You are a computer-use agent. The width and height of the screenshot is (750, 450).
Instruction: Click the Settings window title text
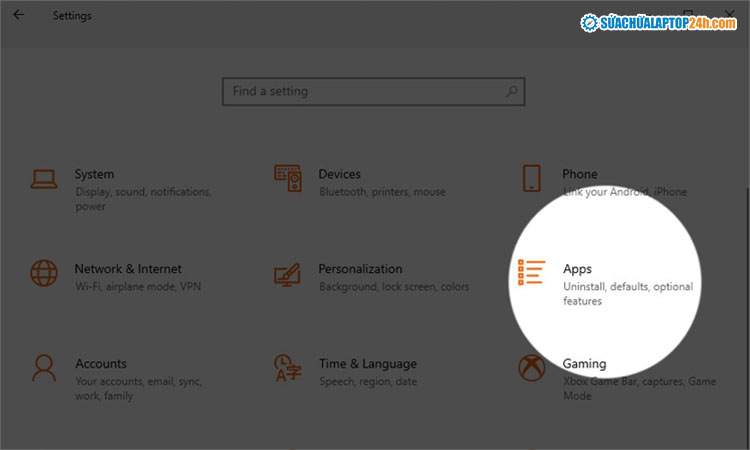tap(72, 16)
